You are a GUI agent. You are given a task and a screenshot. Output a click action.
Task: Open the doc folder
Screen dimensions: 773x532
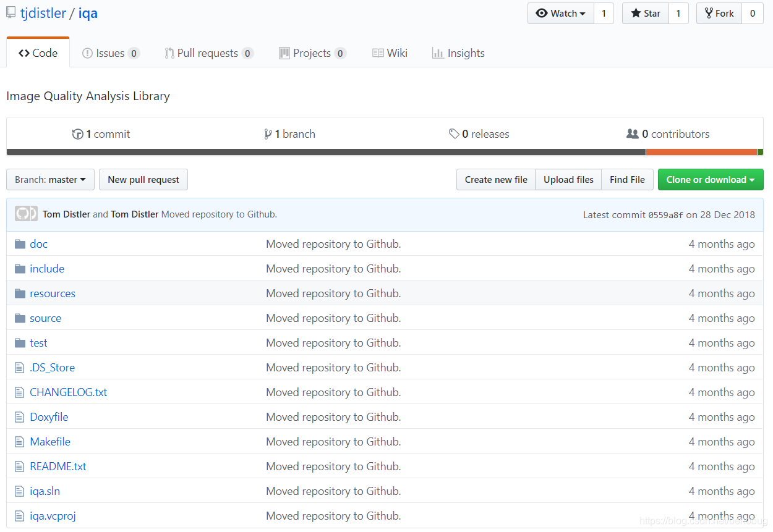38,244
